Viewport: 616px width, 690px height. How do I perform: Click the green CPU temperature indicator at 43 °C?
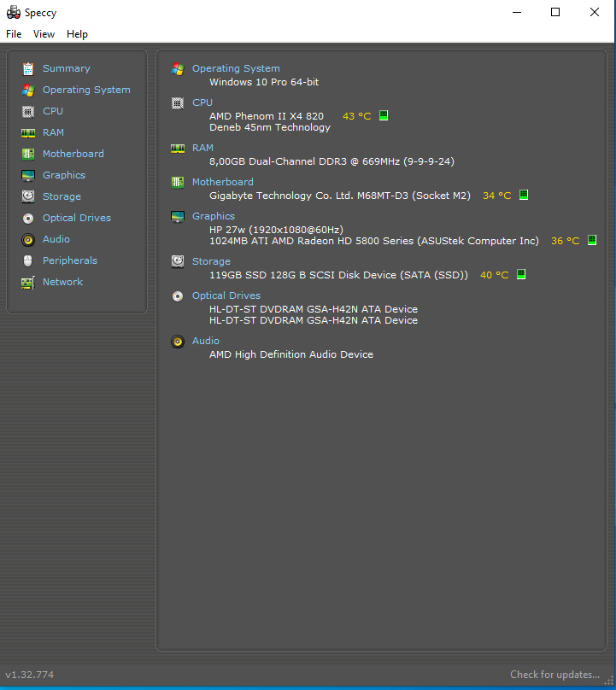tap(384, 116)
